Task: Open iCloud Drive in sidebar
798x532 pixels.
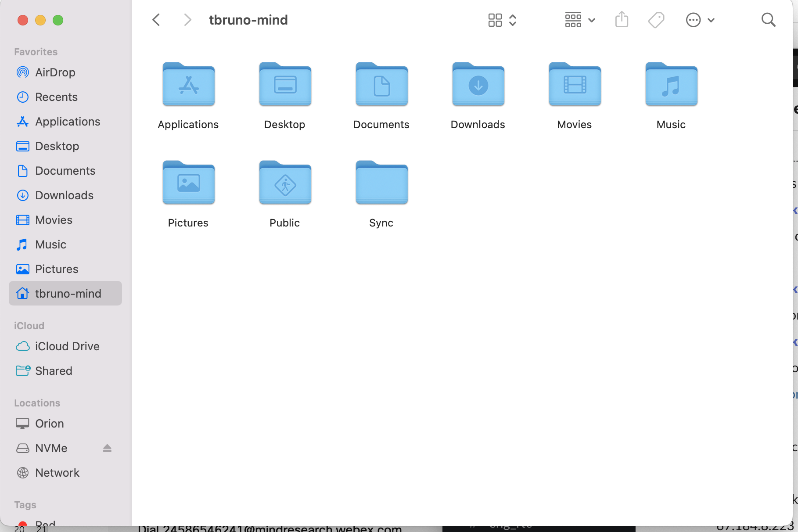Action: coord(65,346)
